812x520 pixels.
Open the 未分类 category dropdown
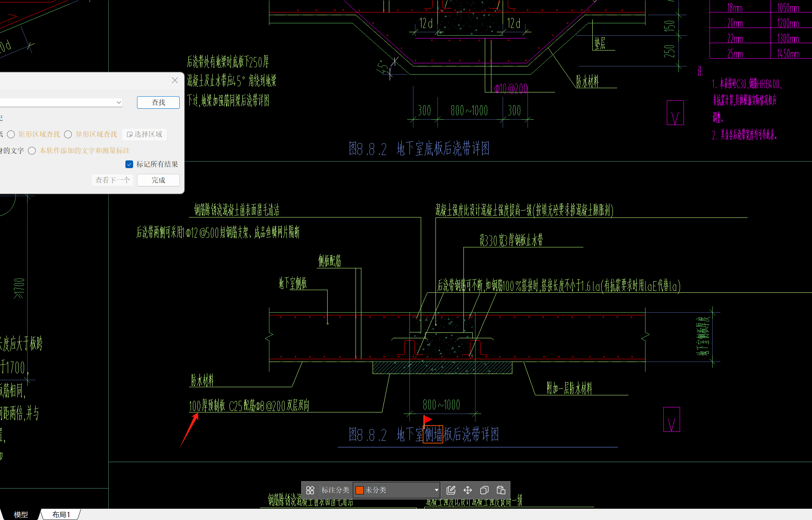point(436,490)
